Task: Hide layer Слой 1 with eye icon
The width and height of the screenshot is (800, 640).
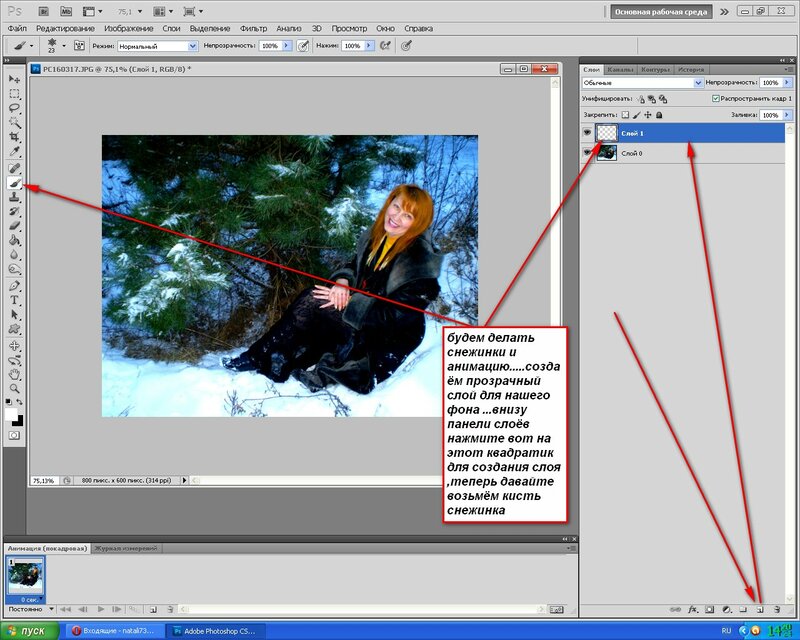Action: tap(587, 131)
